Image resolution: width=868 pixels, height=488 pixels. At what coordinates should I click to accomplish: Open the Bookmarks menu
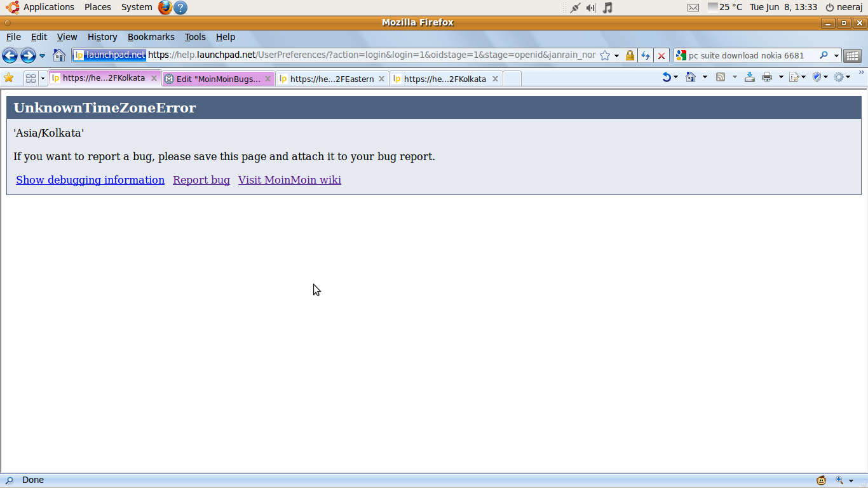(151, 37)
